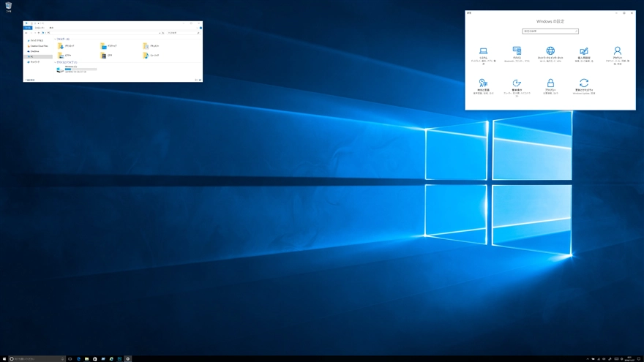Go up one level in Explorer

pyautogui.click(x=39, y=33)
